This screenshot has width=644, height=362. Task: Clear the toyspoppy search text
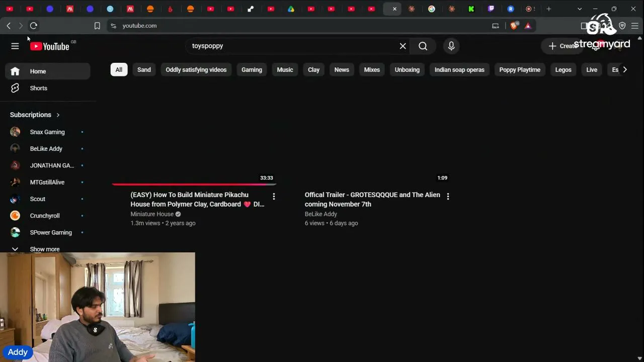tap(403, 46)
